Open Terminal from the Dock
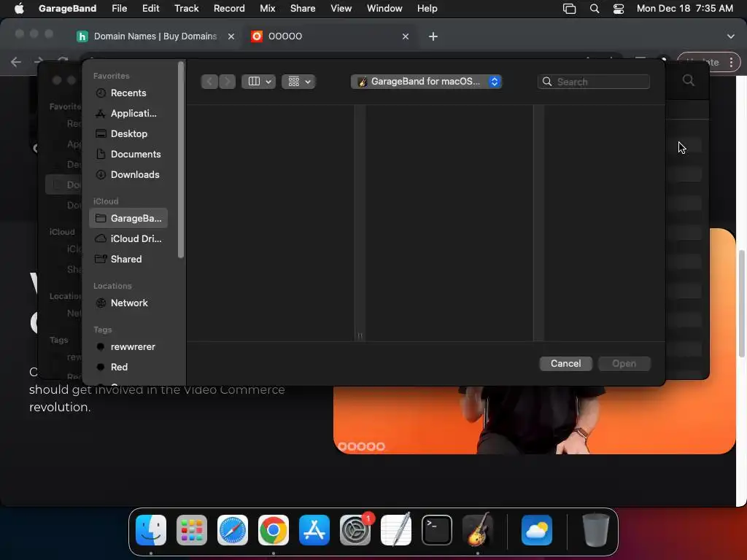 pos(437,530)
